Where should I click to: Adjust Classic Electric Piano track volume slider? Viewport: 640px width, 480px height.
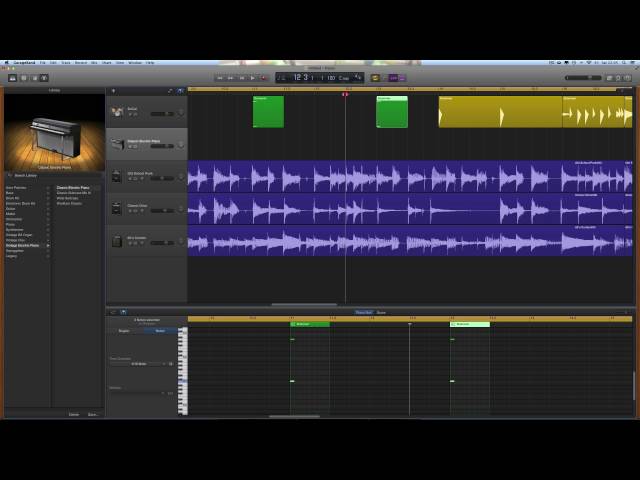tap(162, 146)
